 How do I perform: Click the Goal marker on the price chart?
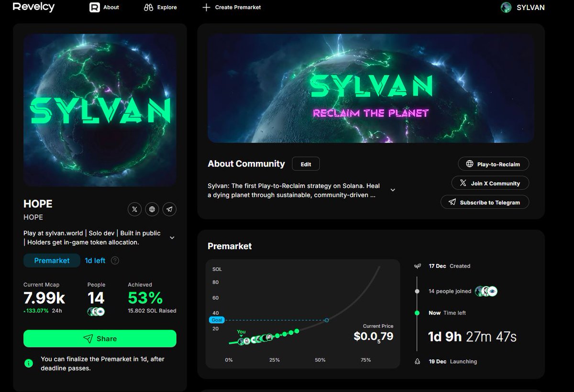pos(216,320)
